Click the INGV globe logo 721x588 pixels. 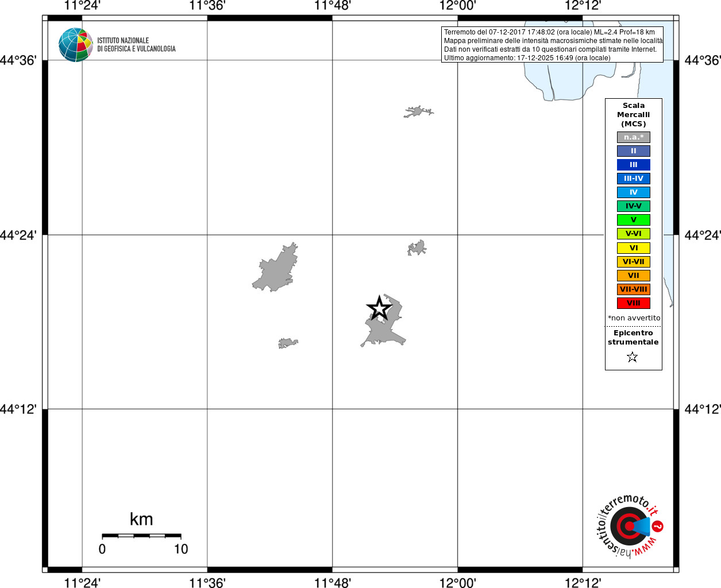pos(76,45)
